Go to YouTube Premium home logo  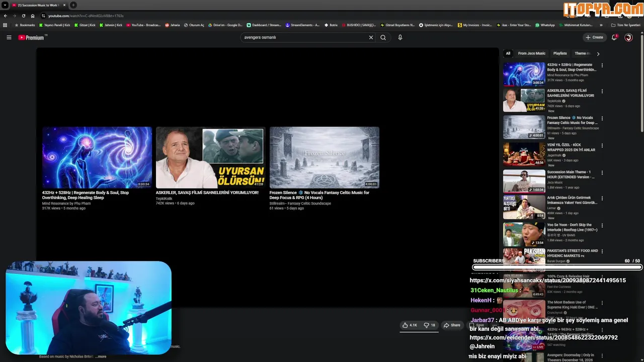[x=31, y=37]
